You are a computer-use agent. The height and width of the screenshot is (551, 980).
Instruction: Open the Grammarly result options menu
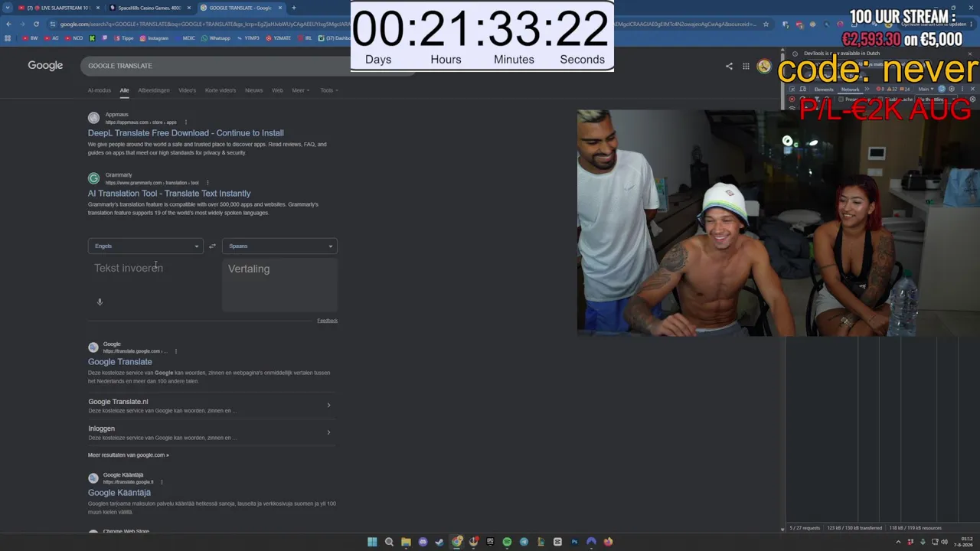[207, 183]
